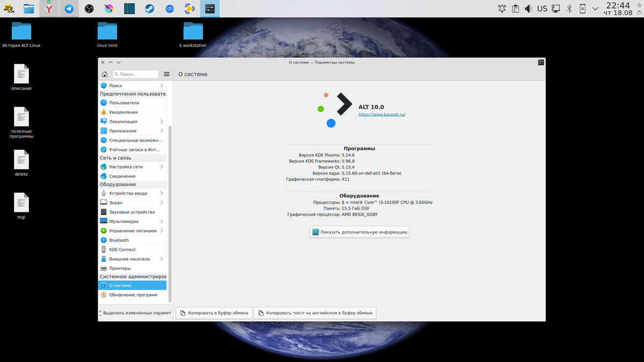The height and width of the screenshot is (362, 644).
Task: Open Учётные записи в Интернете page
Action: [132, 150]
